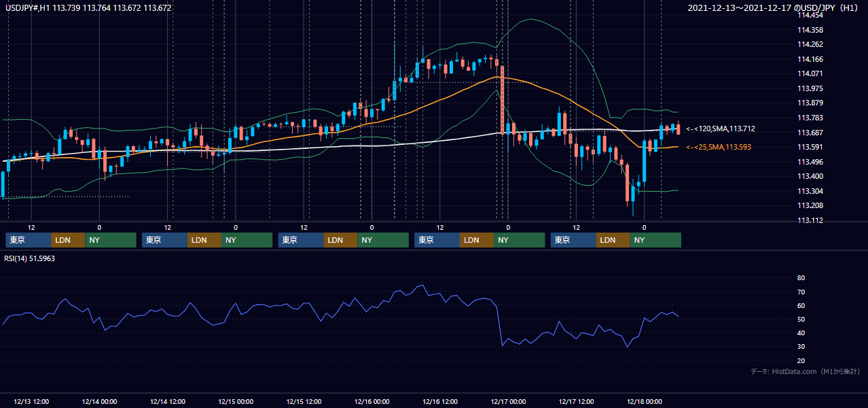
Task: Click the 113.783 price axis label
Action: click(810, 118)
